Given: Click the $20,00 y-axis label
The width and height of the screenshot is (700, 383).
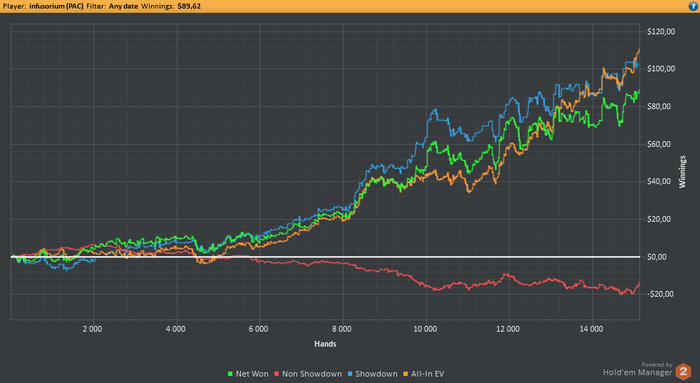Looking at the screenshot, I should (658, 219).
